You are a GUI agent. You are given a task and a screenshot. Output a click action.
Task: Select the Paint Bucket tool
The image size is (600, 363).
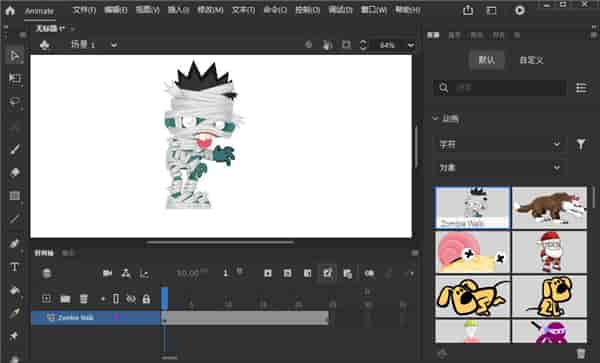coord(15,290)
